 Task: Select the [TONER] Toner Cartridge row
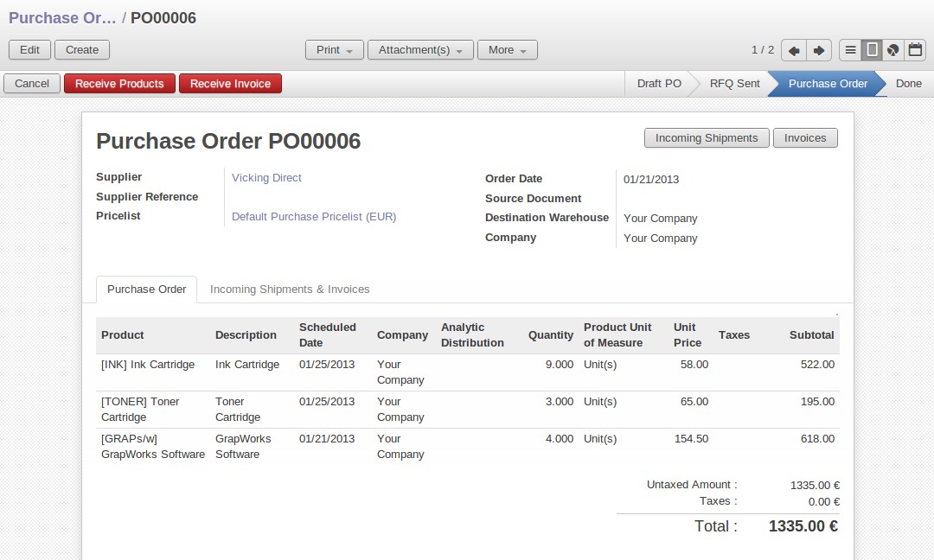click(x=468, y=410)
